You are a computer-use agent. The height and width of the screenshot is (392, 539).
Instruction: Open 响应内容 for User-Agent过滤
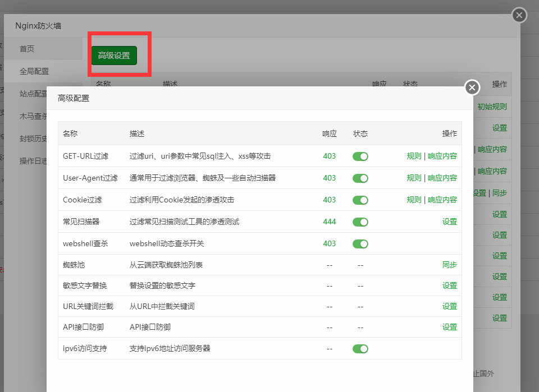tap(442, 178)
